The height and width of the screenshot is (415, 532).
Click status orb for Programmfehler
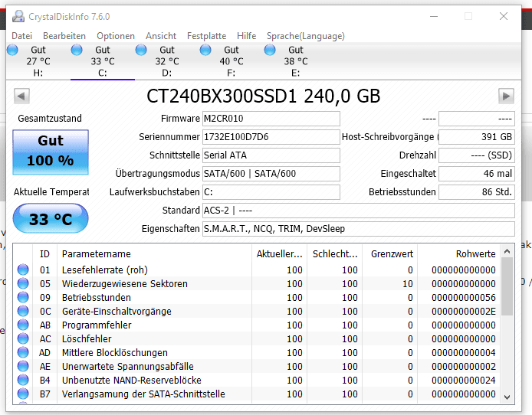tap(23, 325)
